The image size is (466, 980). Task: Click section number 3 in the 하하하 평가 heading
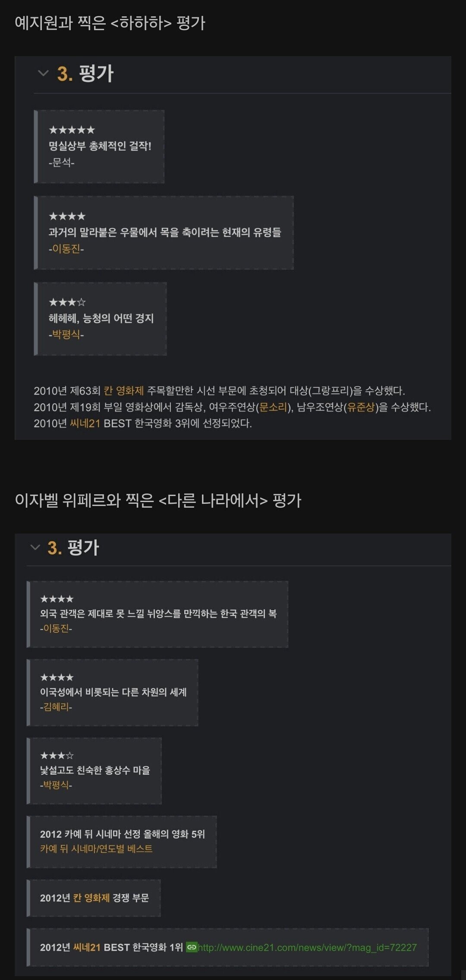[x=65, y=74]
